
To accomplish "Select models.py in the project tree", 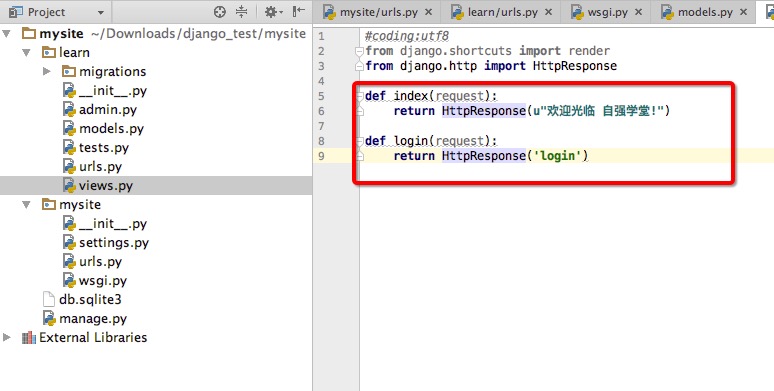I will point(111,128).
